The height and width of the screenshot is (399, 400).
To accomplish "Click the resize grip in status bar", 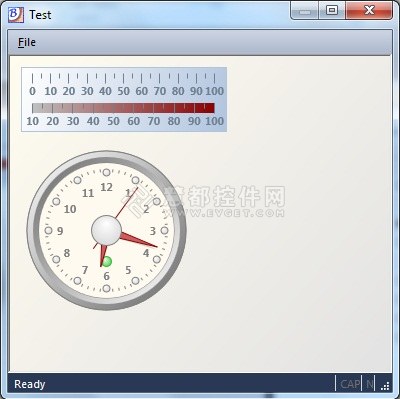I will (x=385, y=386).
